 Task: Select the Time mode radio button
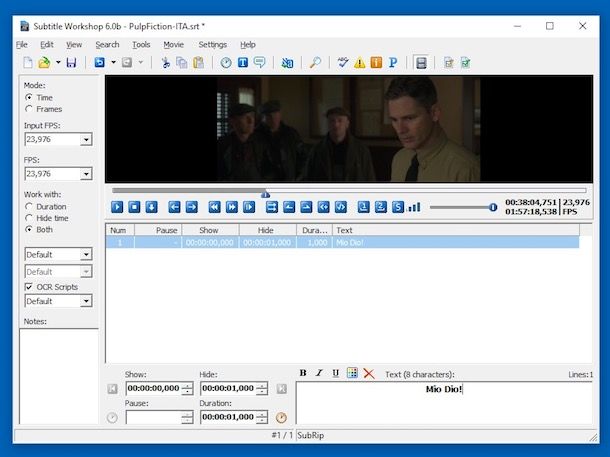(29, 97)
